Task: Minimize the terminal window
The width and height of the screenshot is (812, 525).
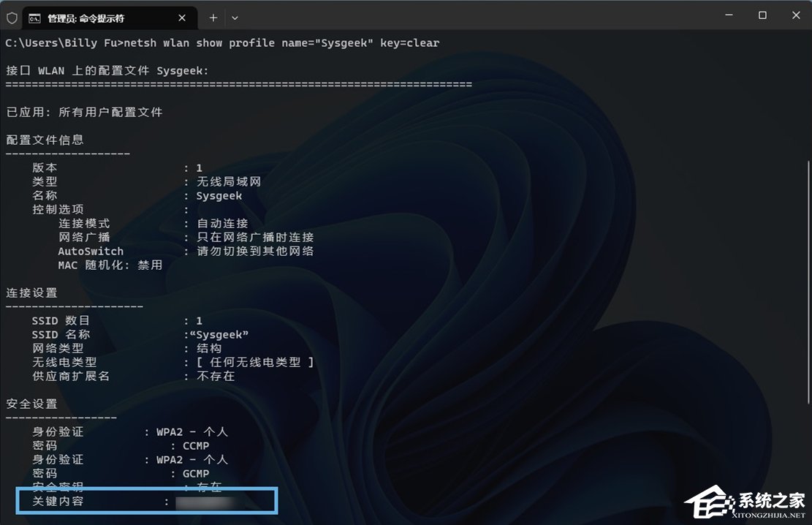Action: pos(728,15)
